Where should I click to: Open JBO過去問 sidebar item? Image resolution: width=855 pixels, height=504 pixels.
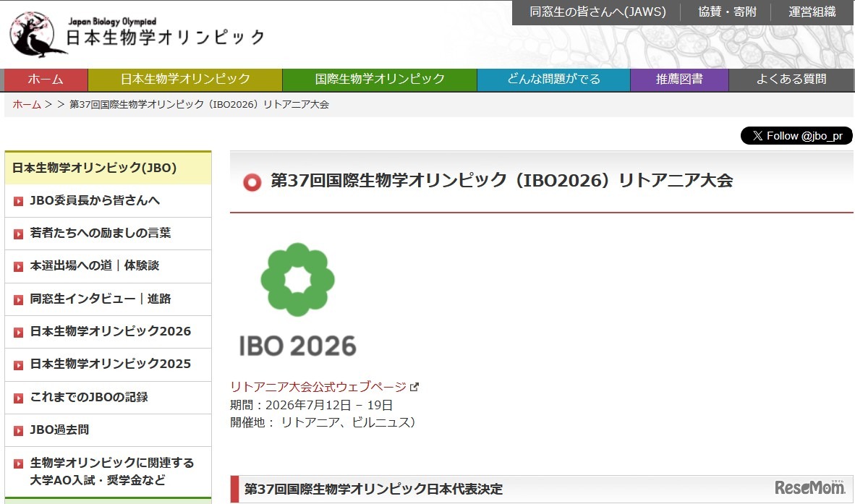(108, 431)
